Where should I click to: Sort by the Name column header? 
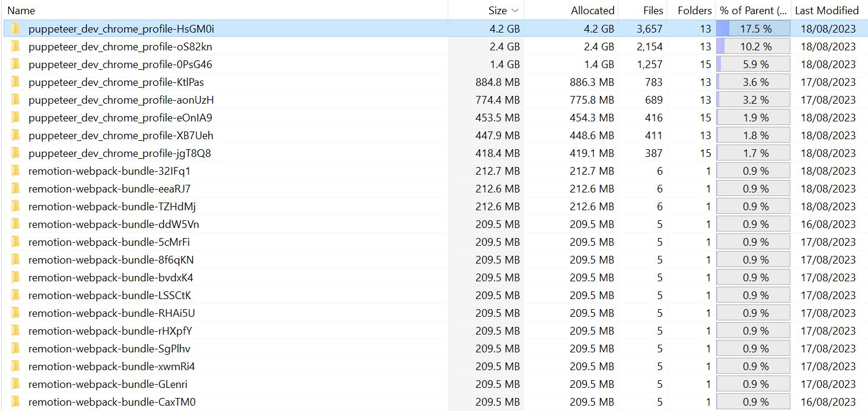(x=21, y=10)
